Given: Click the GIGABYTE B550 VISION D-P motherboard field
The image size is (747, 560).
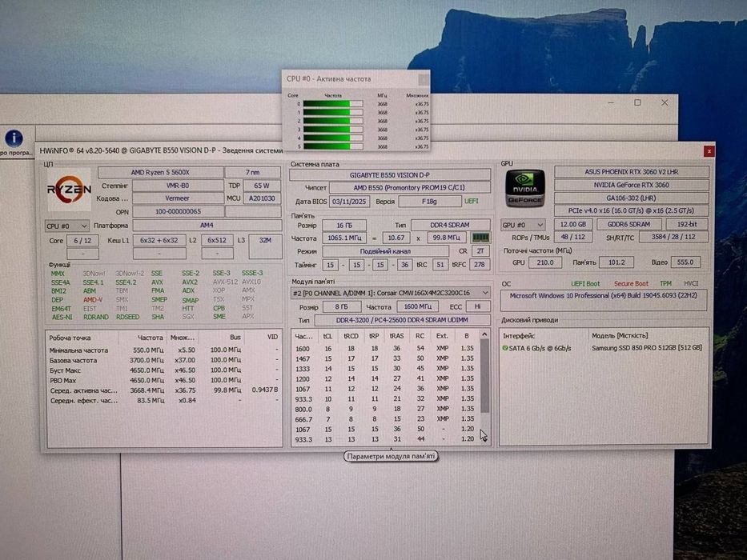Looking at the screenshot, I should coord(390,175).
